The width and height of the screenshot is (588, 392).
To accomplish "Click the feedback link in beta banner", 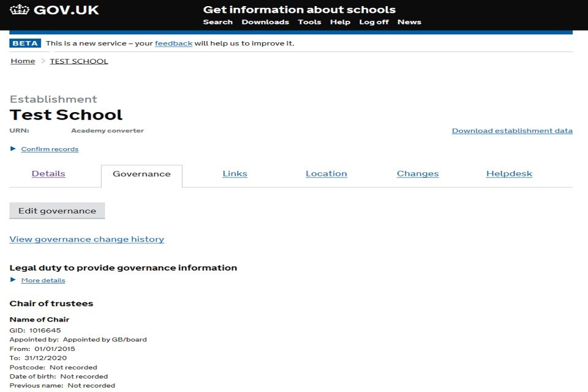I will tap(173, 43).
